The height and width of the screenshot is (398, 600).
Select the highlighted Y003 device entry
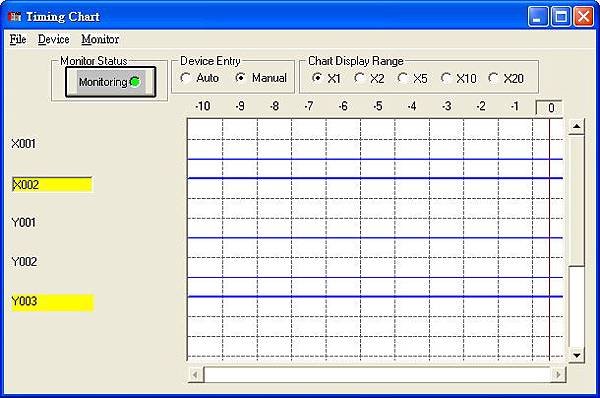coord(52,302)
